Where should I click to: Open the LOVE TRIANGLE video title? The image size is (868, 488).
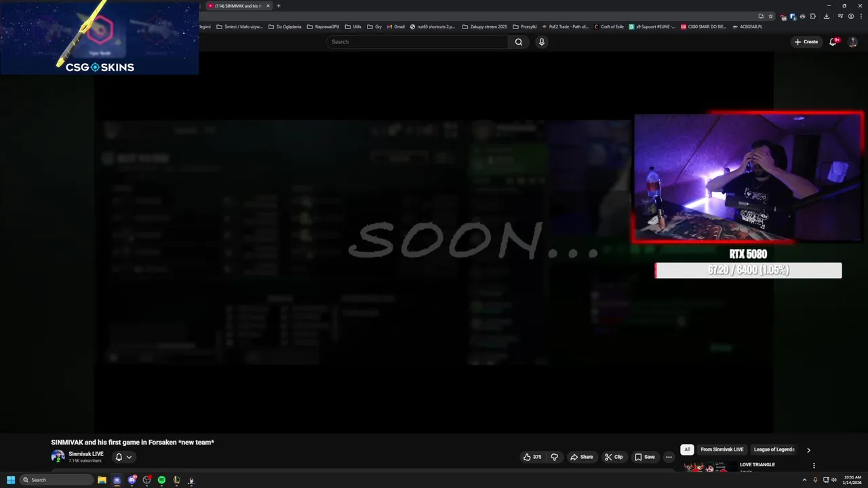coord(757,465)
